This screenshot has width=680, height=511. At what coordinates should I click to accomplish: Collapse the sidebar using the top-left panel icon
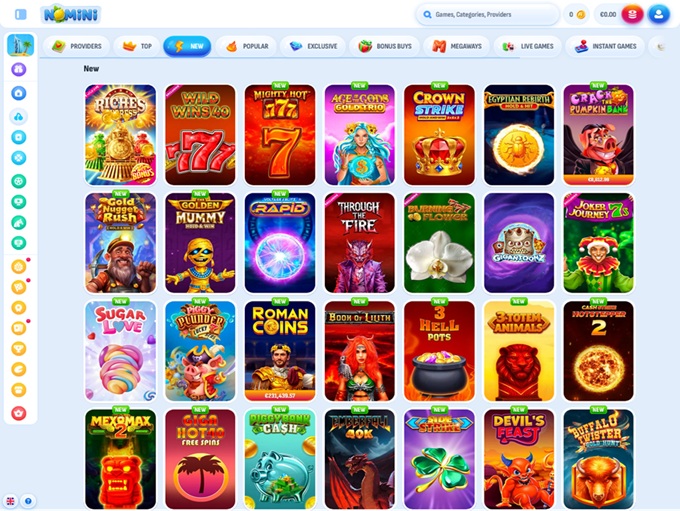(x=20, y=14)
